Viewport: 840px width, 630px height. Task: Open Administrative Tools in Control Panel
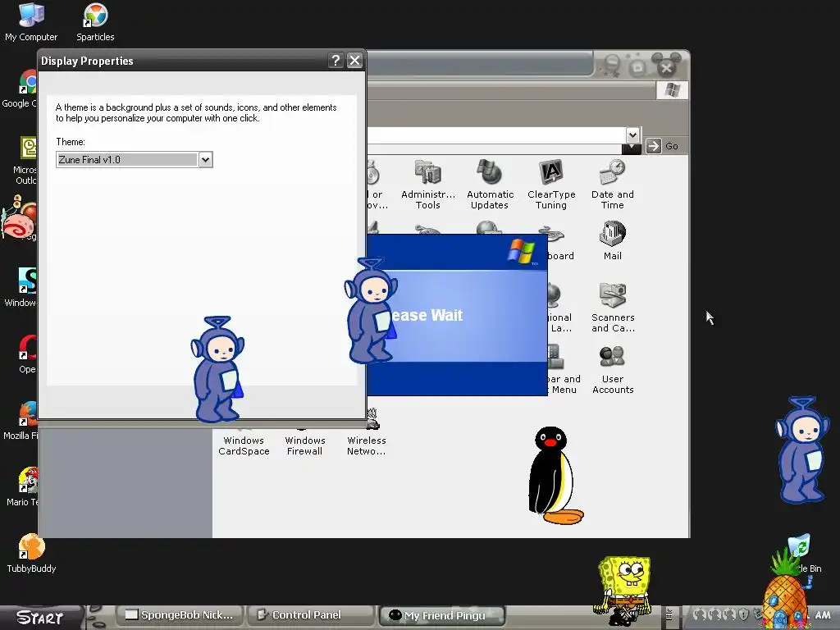(x=427, y=185)
